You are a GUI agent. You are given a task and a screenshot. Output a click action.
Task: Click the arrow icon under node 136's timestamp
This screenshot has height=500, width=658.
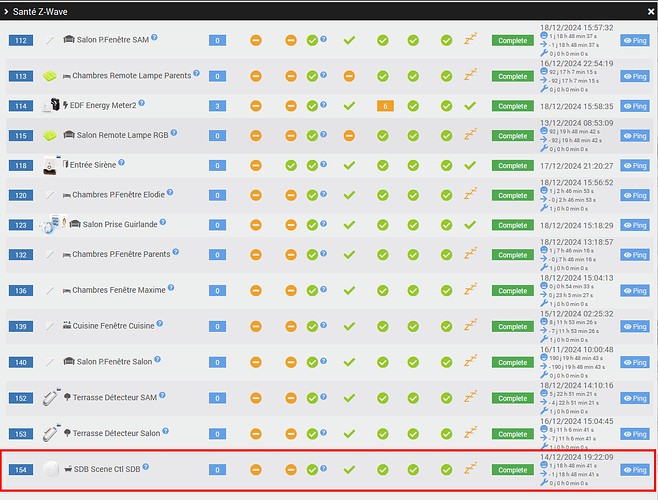(x=544, y=295)
